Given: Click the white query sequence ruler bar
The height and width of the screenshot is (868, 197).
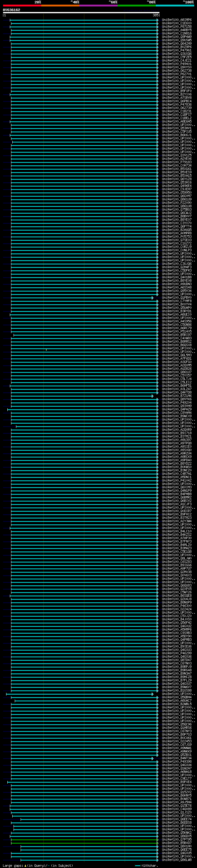Looking at the screenshot, I should 81,12.
